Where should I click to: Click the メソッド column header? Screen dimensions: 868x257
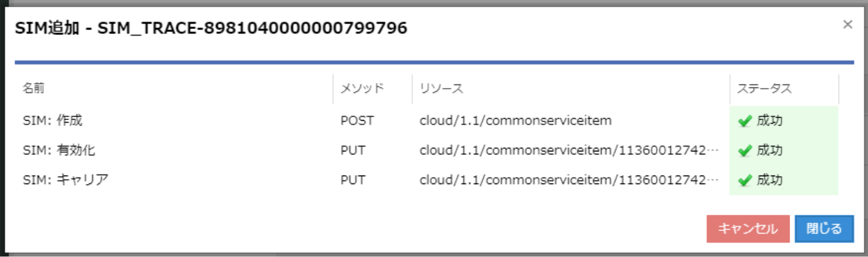[362, 89]
